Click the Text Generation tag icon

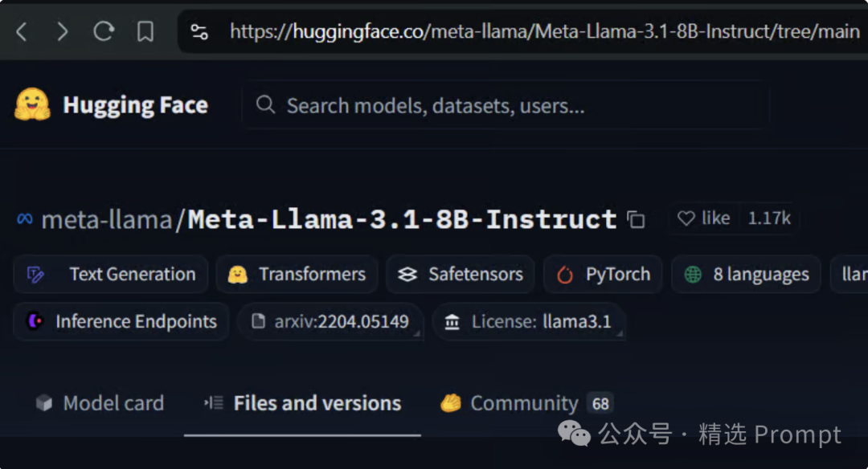36,275
